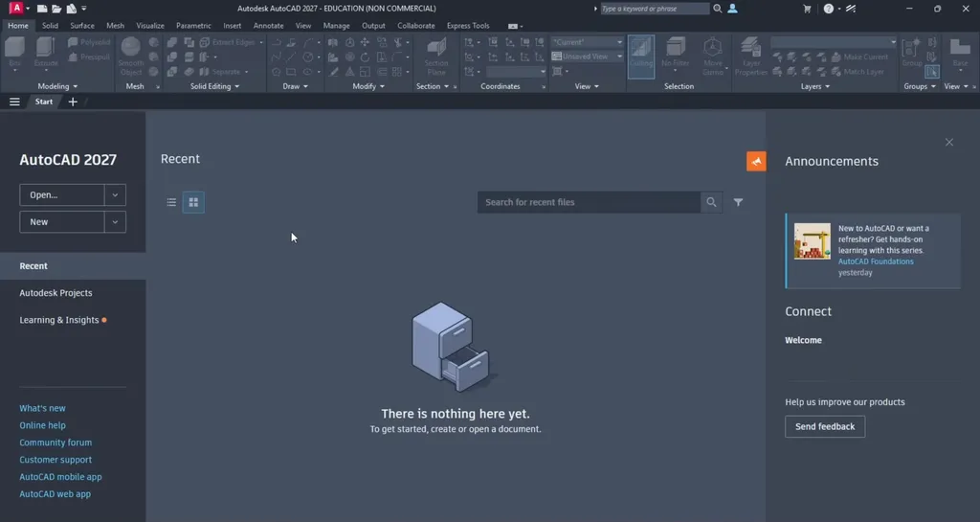This screenshot has width=980, height=522.
Task: Click the magnifier icon beside keyword search
Action: point(718,9)
